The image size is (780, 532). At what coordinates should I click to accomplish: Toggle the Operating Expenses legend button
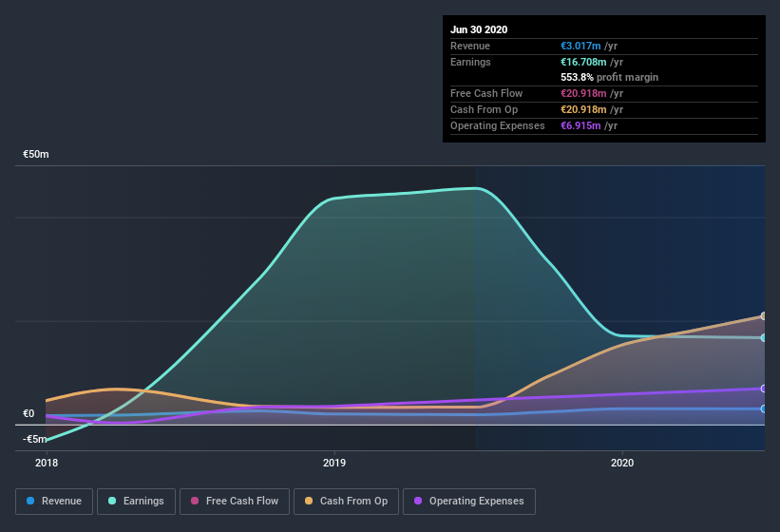469,502
